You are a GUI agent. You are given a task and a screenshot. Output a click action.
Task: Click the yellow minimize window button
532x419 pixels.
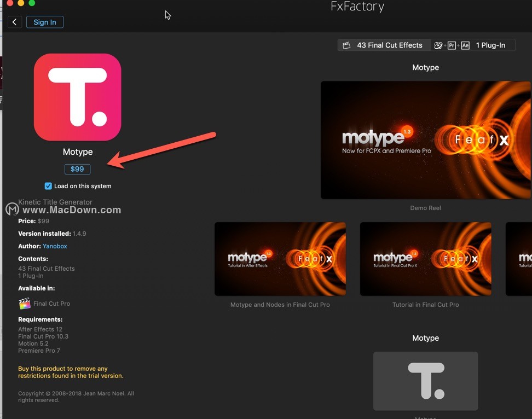(x=21, y=3)
